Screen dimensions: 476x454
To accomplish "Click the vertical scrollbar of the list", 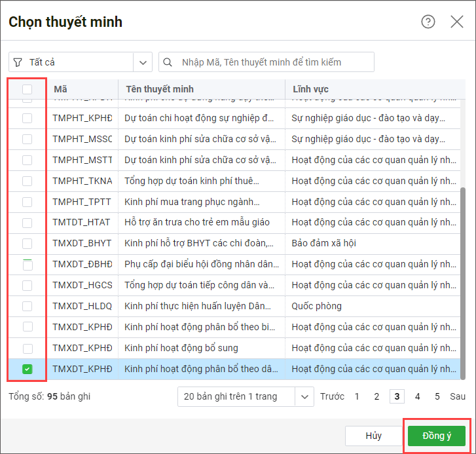I will pos(462,275).
